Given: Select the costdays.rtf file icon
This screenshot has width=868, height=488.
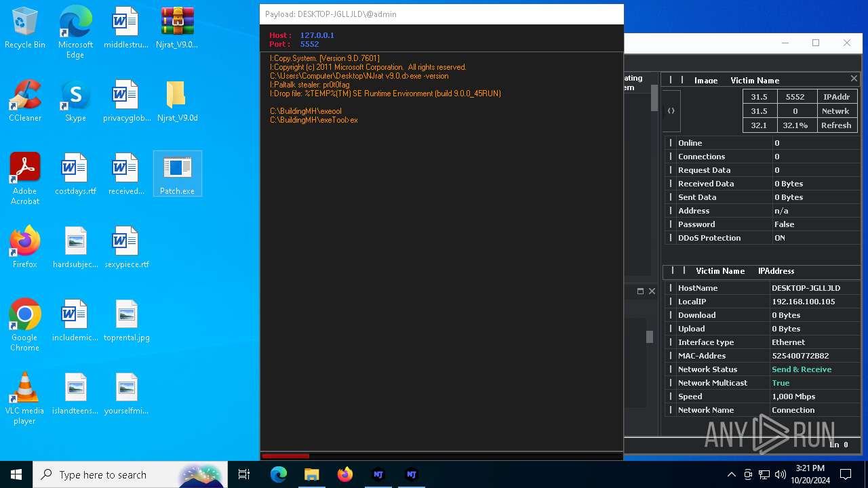Looking at the screenshot, I should pos(75,175).
